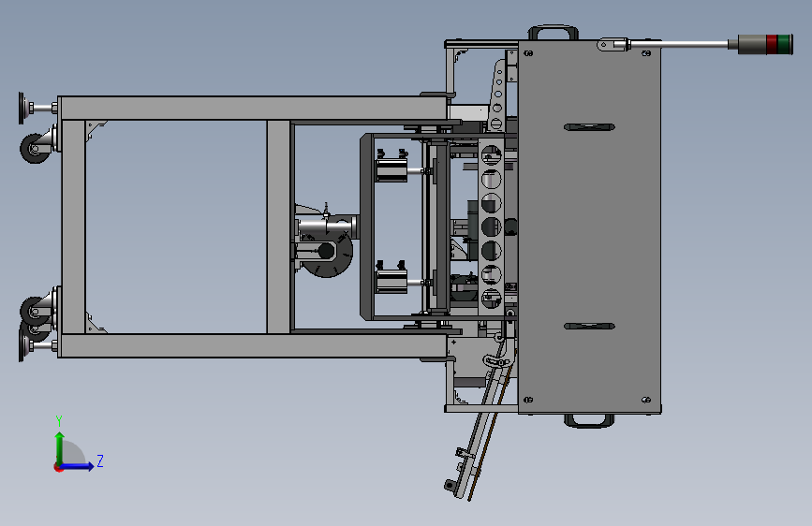
Task: Select the top-left leveling foot pad
Action: click(x=22, y=109)
